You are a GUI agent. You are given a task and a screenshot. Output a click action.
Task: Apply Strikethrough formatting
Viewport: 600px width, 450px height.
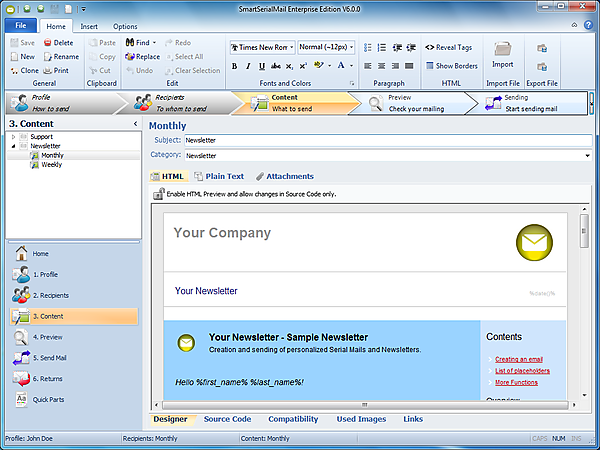pos(276,66)
